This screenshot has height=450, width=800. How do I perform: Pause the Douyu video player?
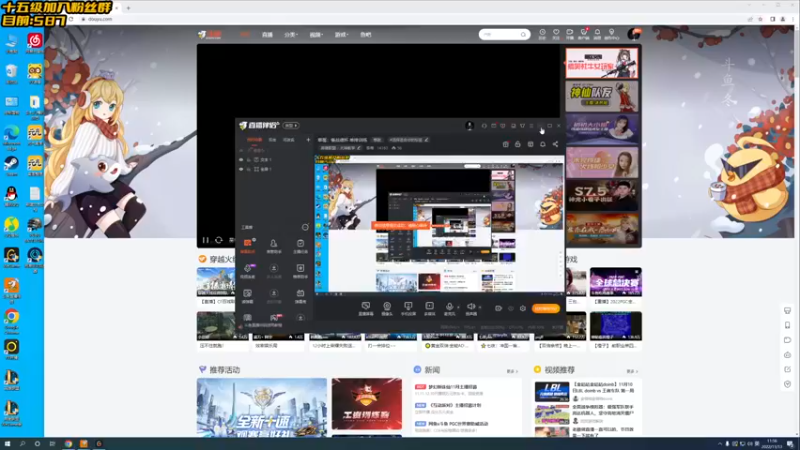pyautogui.click(x=206, y=240)
